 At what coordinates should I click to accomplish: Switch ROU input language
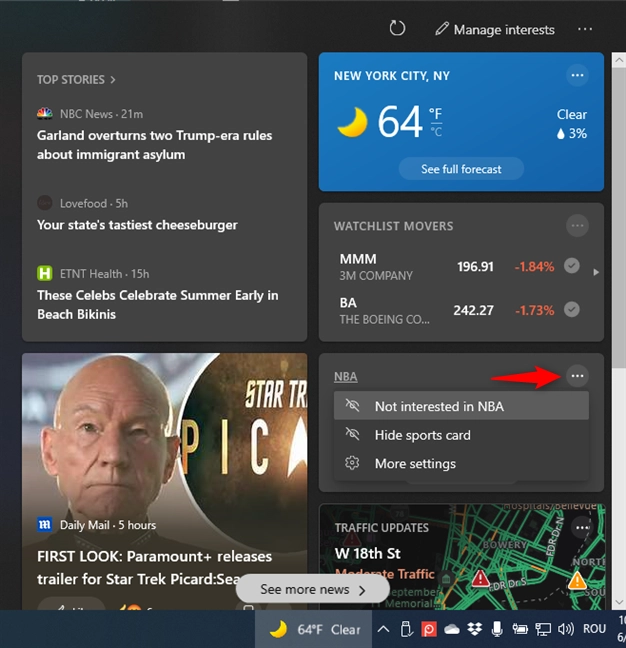pos(594,629)
